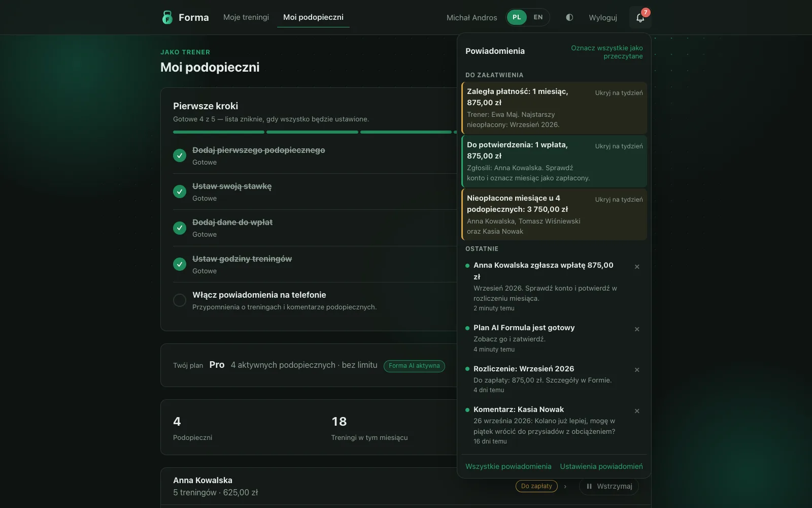This screenshot has width=812, height=508.
Task: Mark all notifications as read
Action: [x=606, y=52]
